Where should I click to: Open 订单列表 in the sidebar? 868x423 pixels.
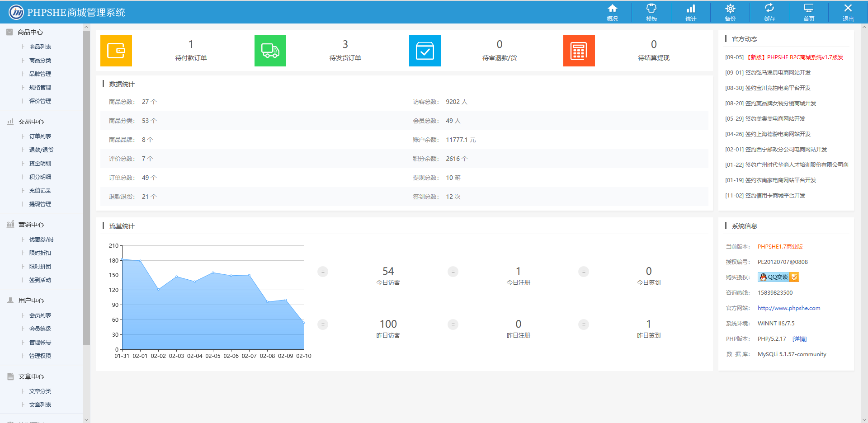pos(40,136)
